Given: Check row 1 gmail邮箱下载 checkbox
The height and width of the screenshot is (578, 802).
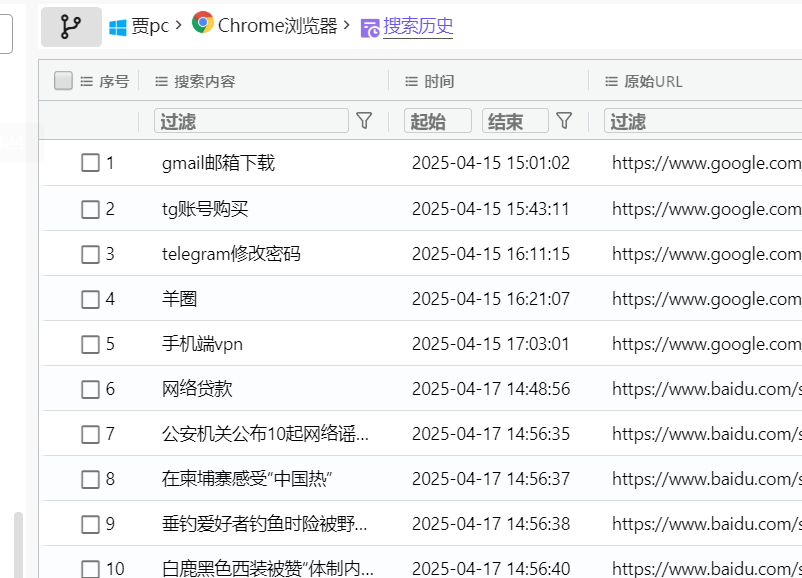Looking at the screenshot, I should coord(91,163).
